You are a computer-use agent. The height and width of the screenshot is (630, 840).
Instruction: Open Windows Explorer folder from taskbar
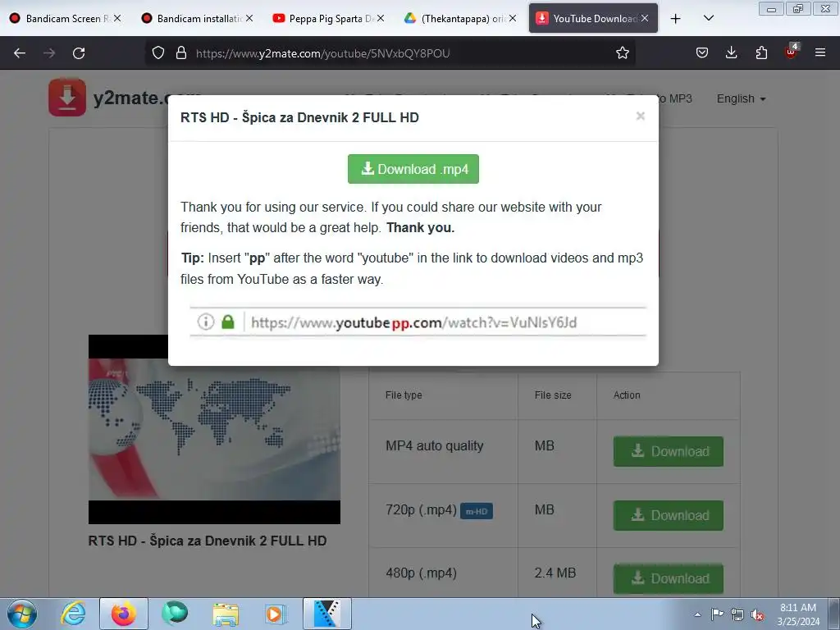tap(226, 614)
